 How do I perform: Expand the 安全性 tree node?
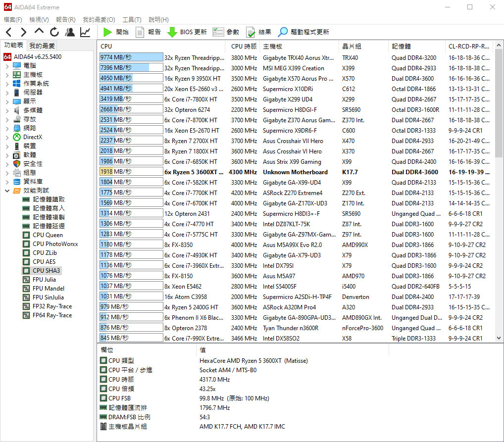click(x=7, y=164)
